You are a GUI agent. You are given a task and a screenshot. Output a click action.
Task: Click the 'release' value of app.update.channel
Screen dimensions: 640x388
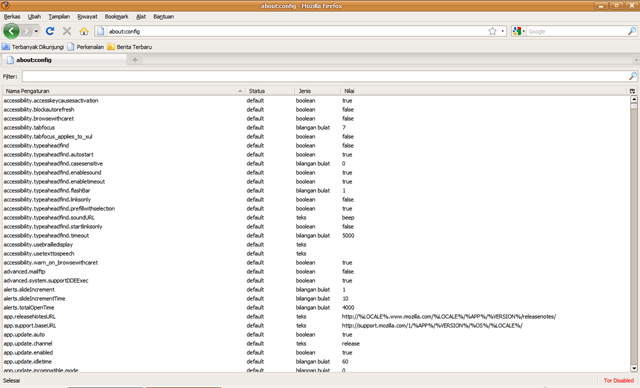pyautogui.click(x=351, y=344)
